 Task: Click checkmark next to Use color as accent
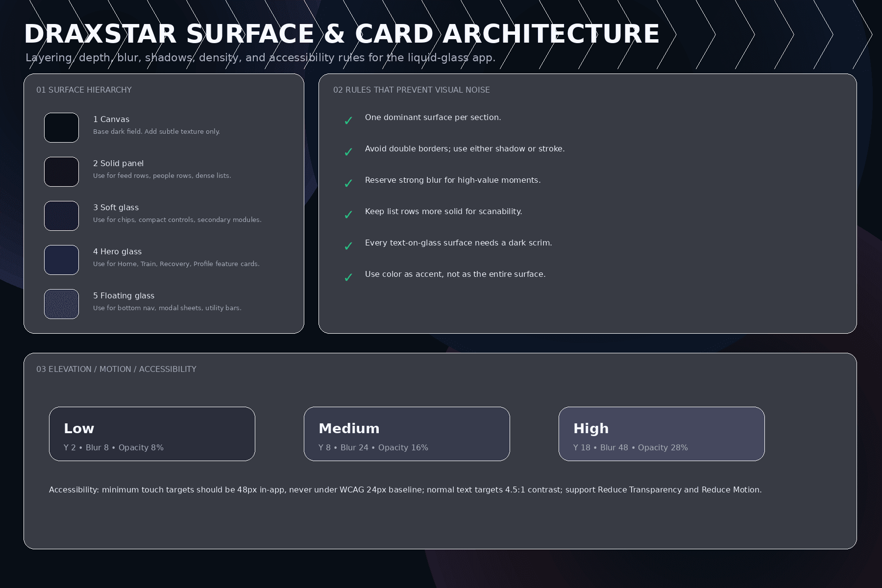click(348, 277)
